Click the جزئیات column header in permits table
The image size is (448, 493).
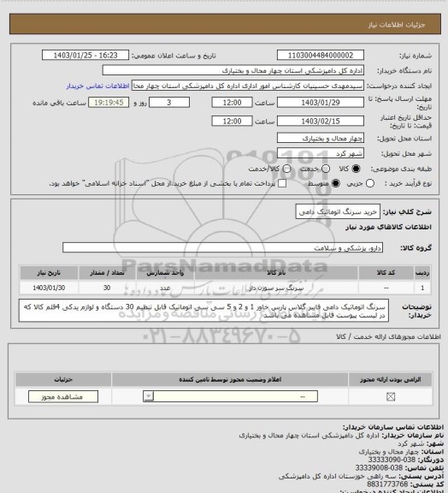click(x=63, y=379)
